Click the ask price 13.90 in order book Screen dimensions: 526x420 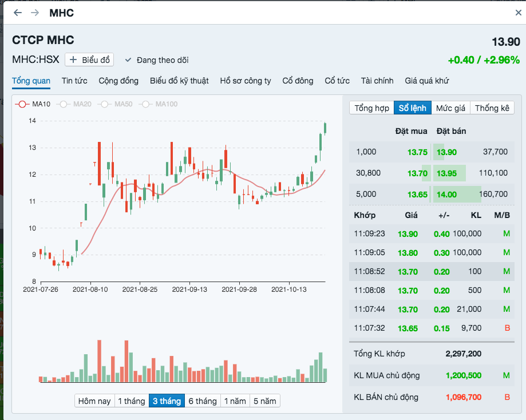[446, 152]
